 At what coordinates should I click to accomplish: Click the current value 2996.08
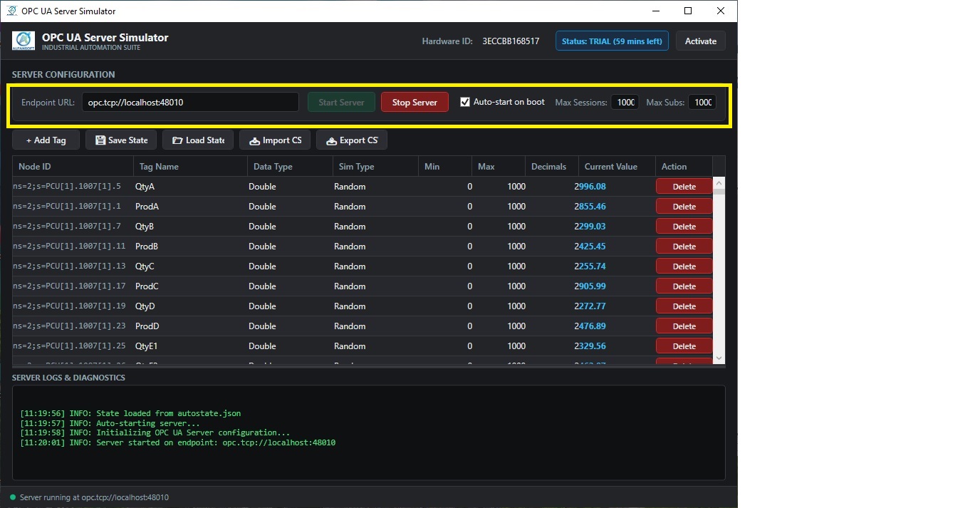point(590,187)
